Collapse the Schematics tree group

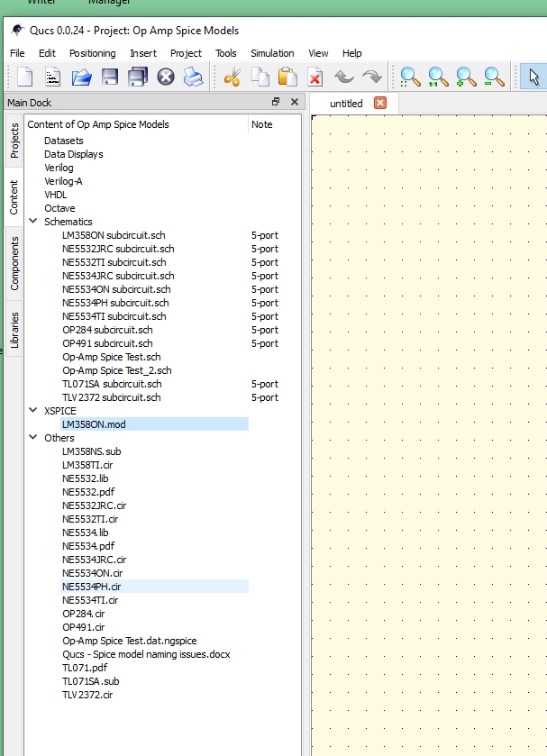[33, 222]
